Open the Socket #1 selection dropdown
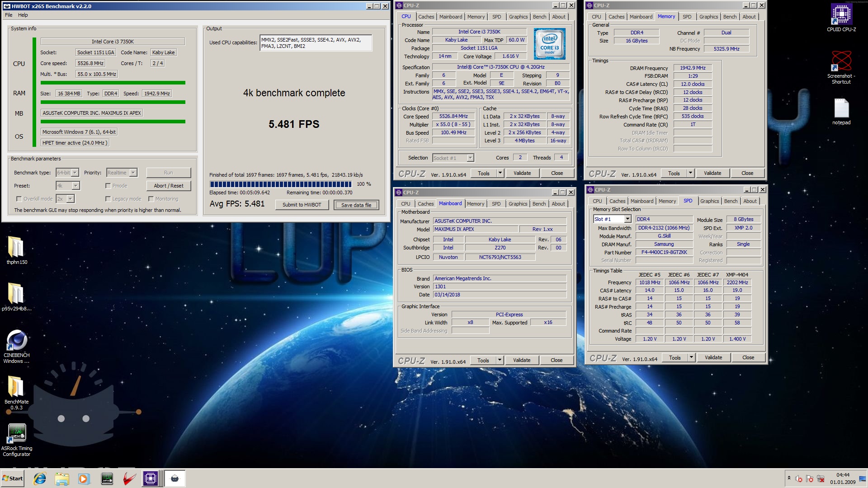The height and width of the screenshot is (488, 868). [x=453, y=158]
